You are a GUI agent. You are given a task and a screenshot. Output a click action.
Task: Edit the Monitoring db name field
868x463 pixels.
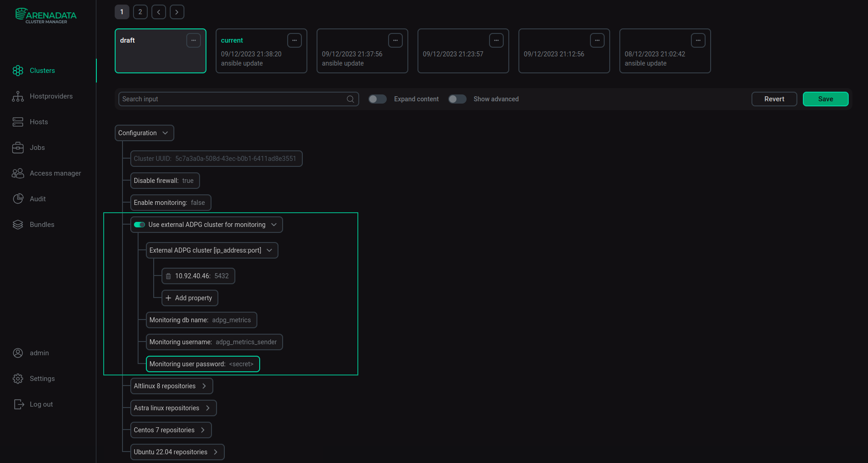pos(201,320)
